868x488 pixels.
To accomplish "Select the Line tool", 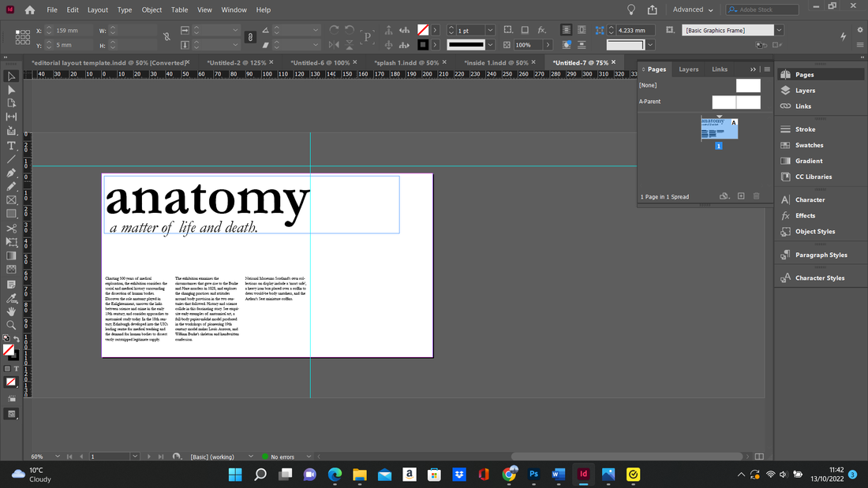I will (11, 159).
